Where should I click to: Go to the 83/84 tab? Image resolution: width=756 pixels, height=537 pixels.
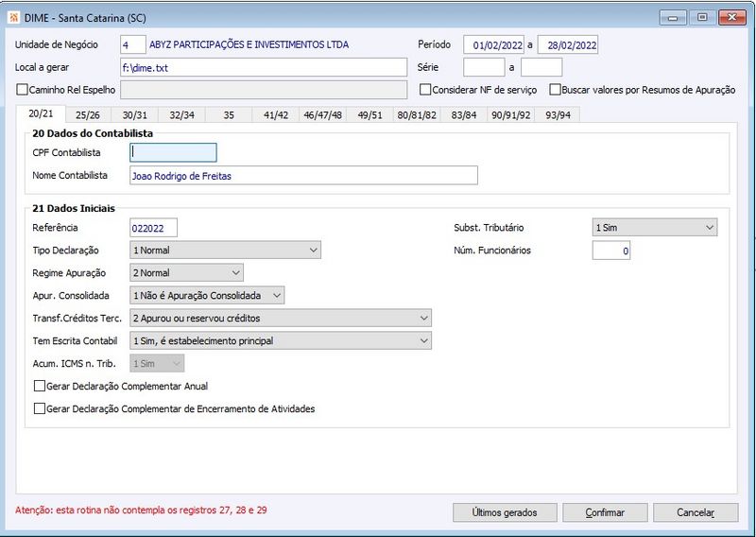click(x=464, y=114)
